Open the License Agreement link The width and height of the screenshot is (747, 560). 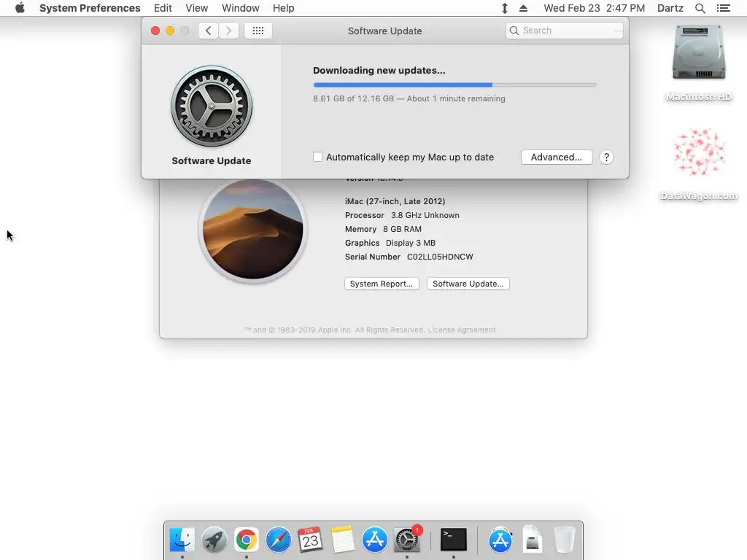[x=462, y=330]
